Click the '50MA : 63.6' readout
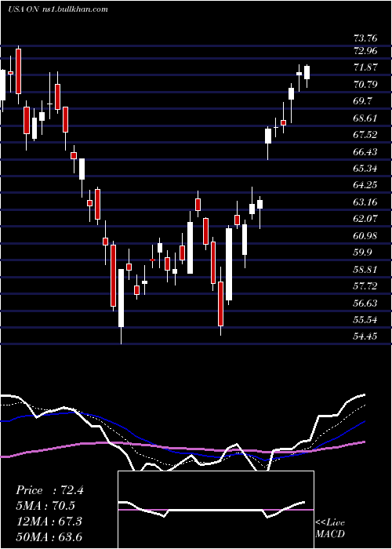This screenshot has width=392, height=549. (x=49, y=536)
